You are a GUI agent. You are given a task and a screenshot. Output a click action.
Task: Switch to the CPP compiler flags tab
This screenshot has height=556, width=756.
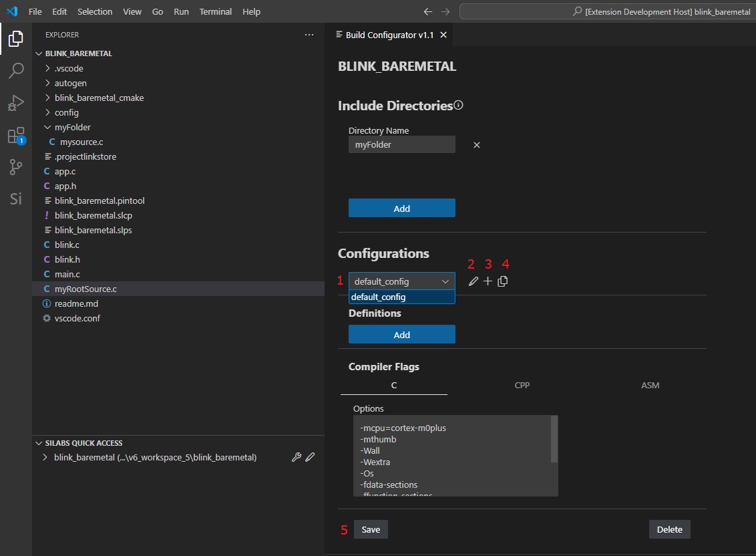[522, 385]
